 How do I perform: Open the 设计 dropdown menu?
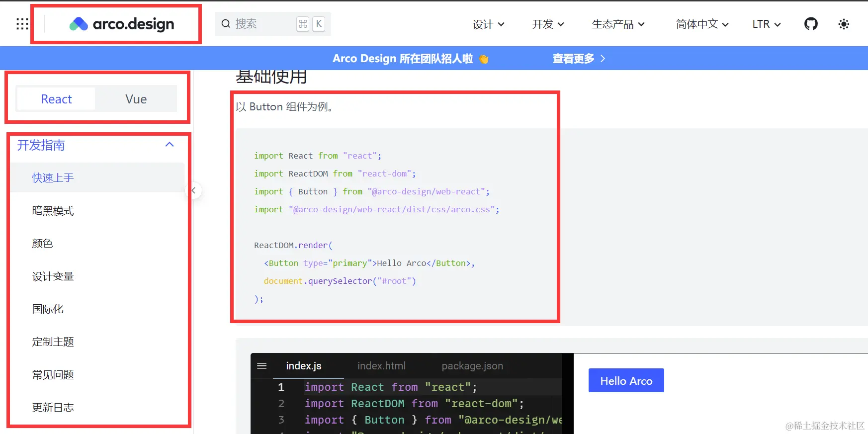click(x=489, y=24)
